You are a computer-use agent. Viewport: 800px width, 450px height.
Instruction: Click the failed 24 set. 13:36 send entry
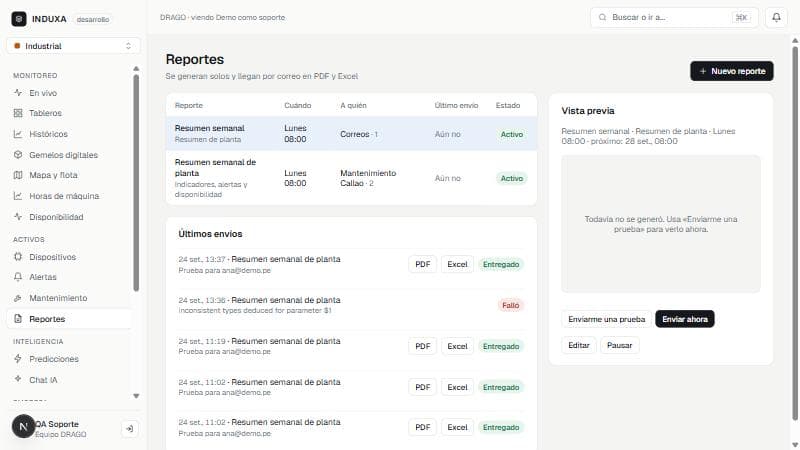click(x=351, y=305)
